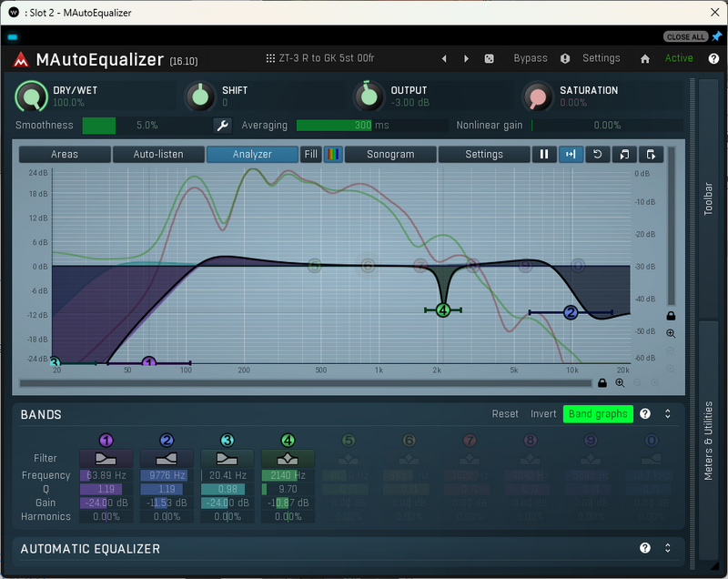Toggle band 2 enable circle
The image size is (728, 579).
click(x=167, y=441)
